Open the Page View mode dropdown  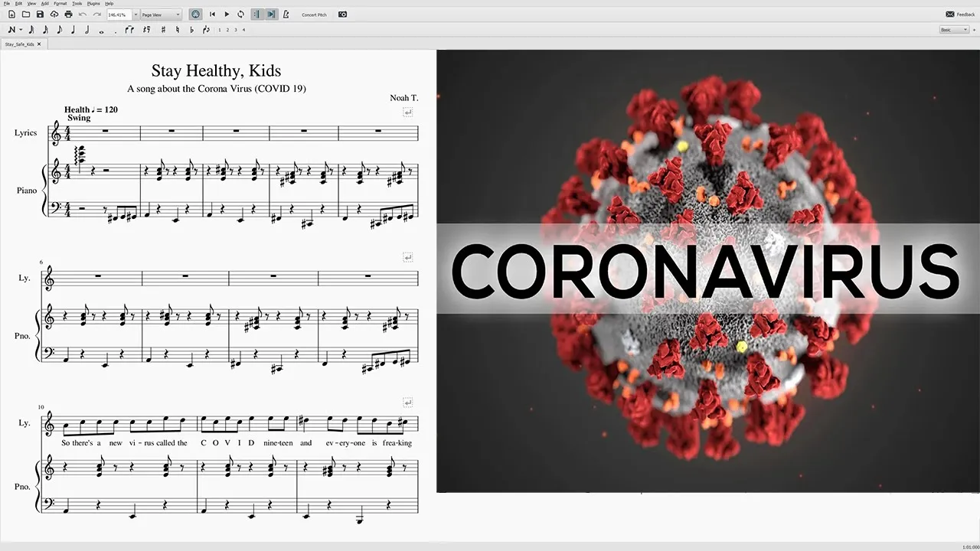(x=161, y=15)
